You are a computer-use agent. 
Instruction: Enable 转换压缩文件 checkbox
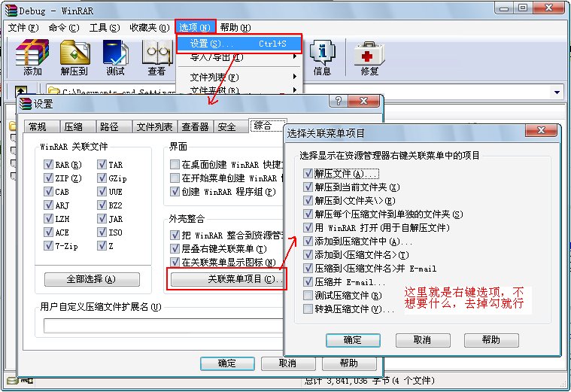click(308, 309)
